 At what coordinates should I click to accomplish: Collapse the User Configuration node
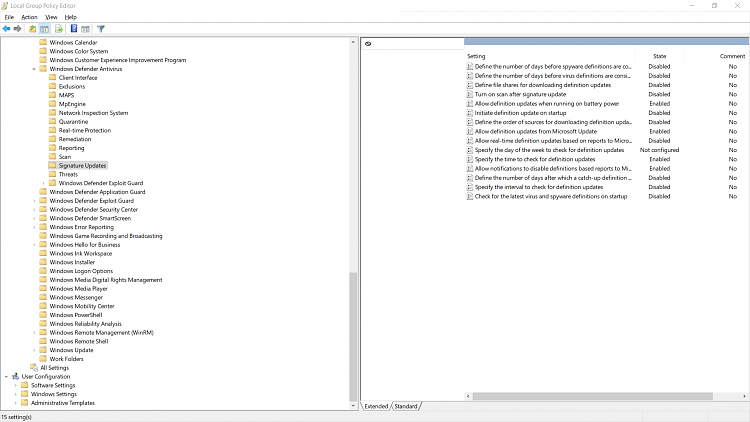coord(6,377)
